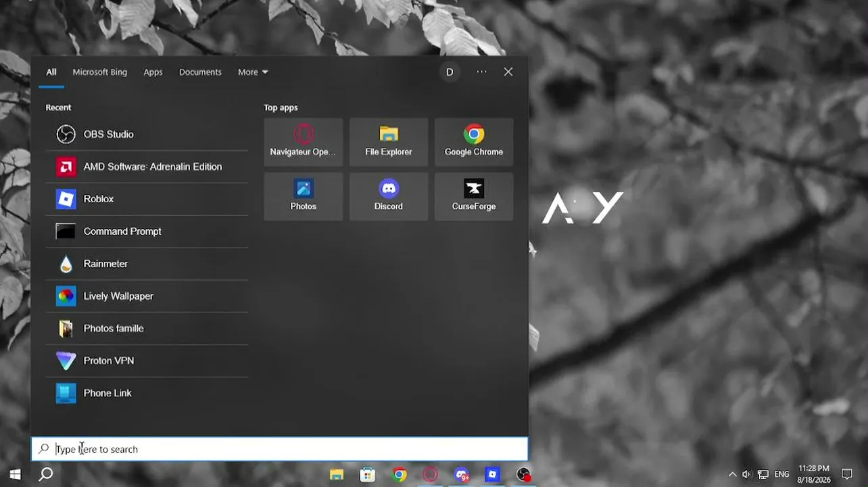Open Roblox from the Recent list
This screenshot has height=487, width=868.
147,199
